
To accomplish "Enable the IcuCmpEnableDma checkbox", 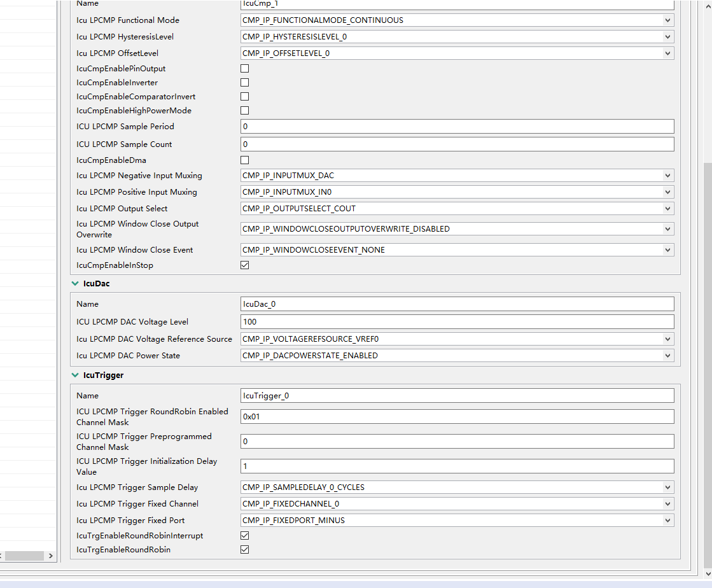I will tap(244, 160).
